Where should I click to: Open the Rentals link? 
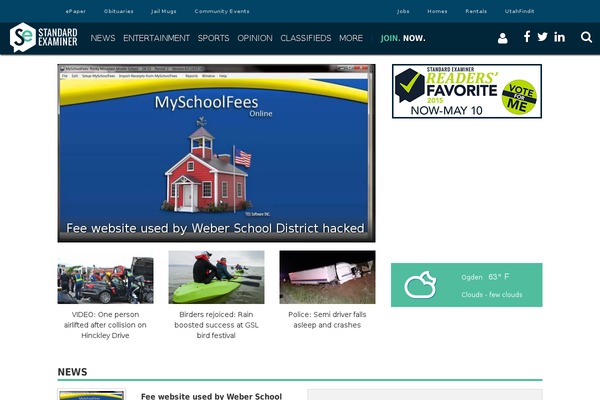point(476,11)
